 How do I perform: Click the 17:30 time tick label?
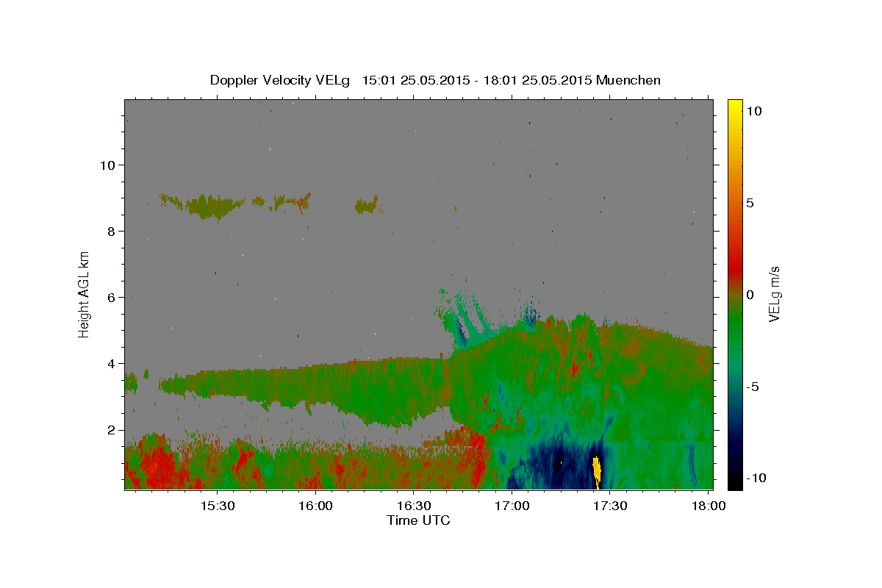click(611, 506)
